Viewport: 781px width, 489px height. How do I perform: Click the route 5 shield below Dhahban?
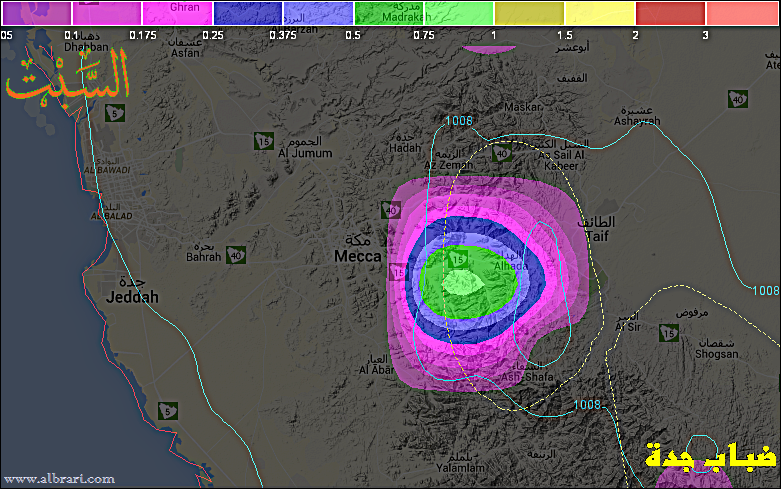(115, 114)
